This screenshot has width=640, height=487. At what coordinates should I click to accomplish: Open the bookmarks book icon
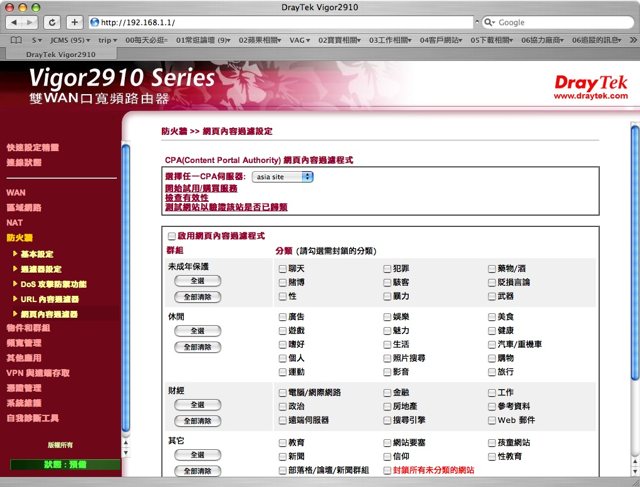pos(16,40)
